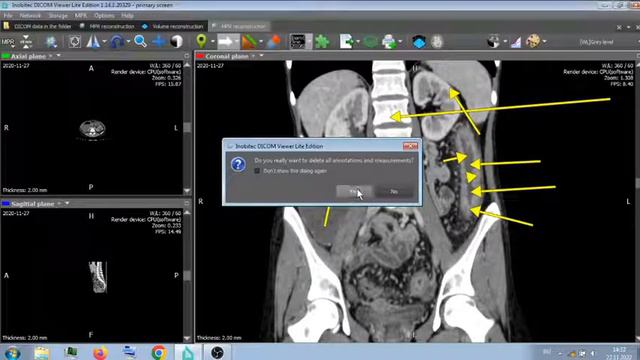Viewport: 640px width, 360px height.
Task: Select the green location marker tool
Action: click(201, 41)
